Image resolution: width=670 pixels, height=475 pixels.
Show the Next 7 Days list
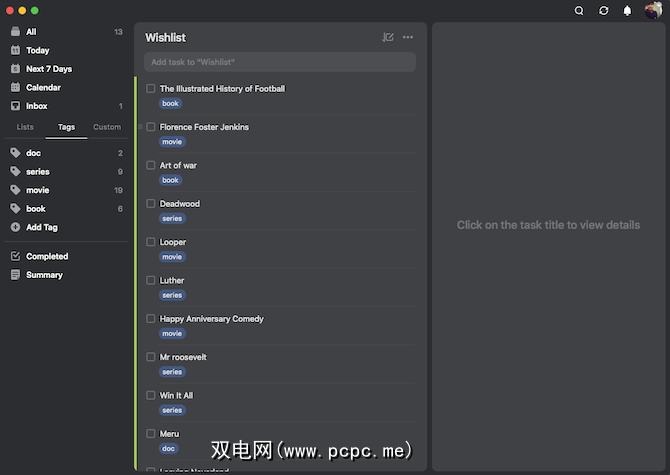(48, 69)
